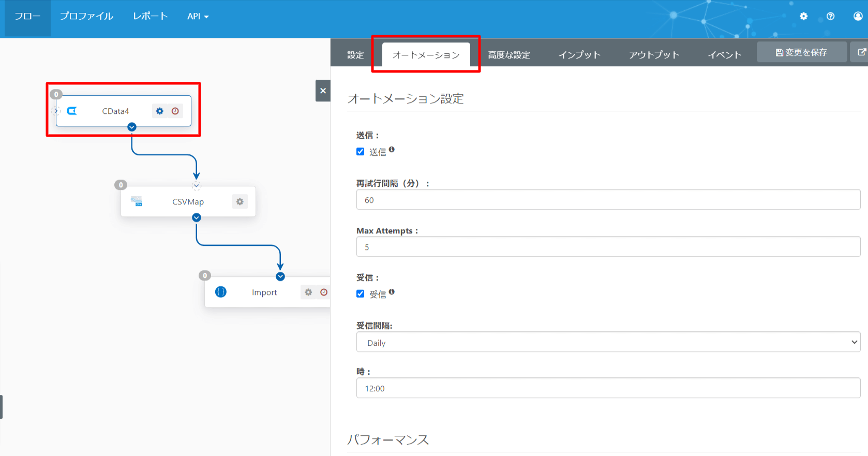Viewport: 868px width, 456px height.
Task: Click the 0 badge on CData4
Action: pyautogui.click(x=56, y=94)
